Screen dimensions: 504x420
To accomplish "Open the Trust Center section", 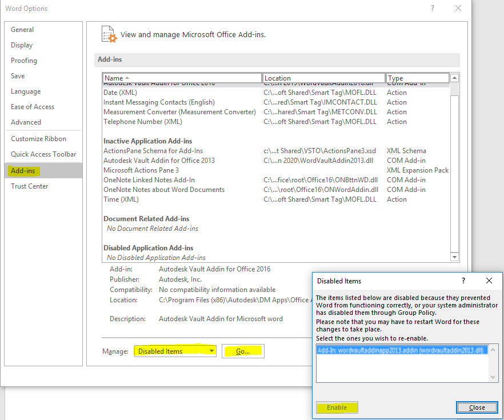I will (29, 186).
